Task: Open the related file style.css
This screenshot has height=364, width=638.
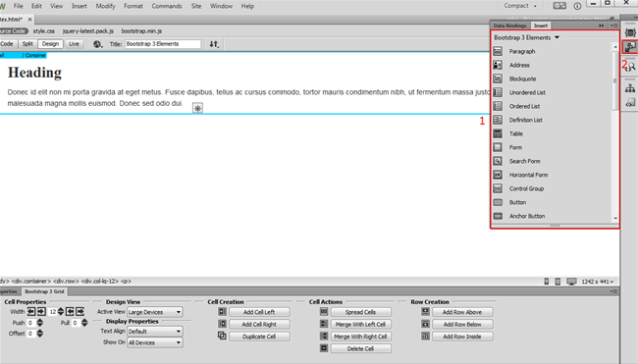Action: tap(44, 31)
